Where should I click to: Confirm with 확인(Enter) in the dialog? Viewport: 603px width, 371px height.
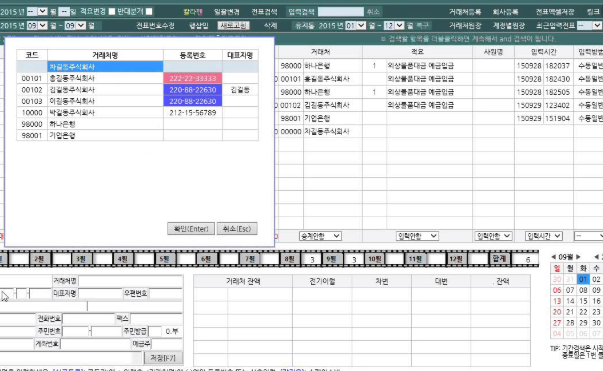tap(191, 229)
